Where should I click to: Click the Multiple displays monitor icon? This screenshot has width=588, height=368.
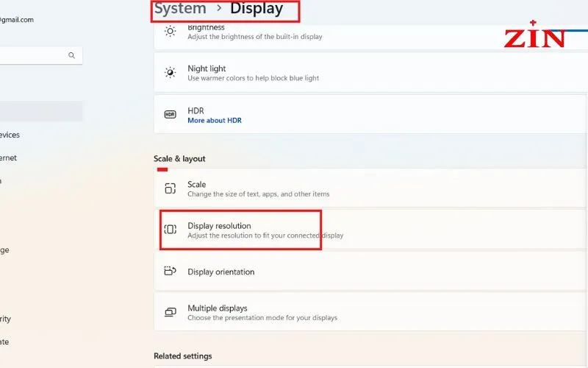(x=171, y=312)
